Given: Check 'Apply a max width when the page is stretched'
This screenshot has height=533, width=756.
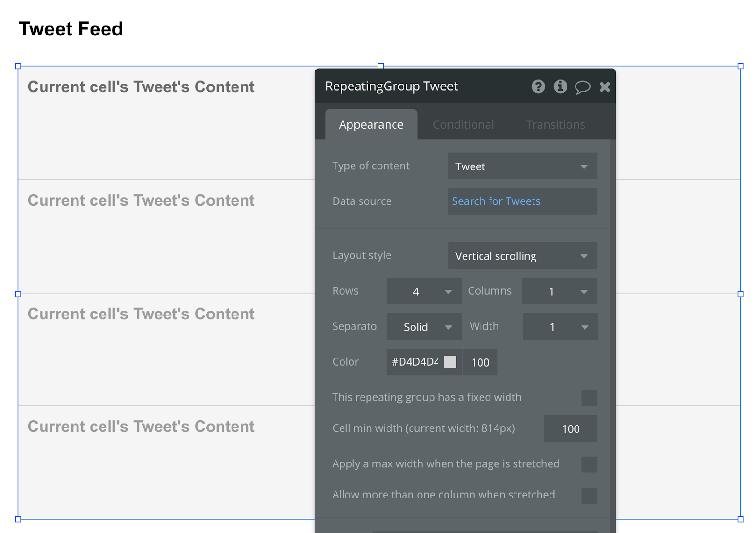Looking at the screenshot, I should pyautogui.click(x=589, y=464).
